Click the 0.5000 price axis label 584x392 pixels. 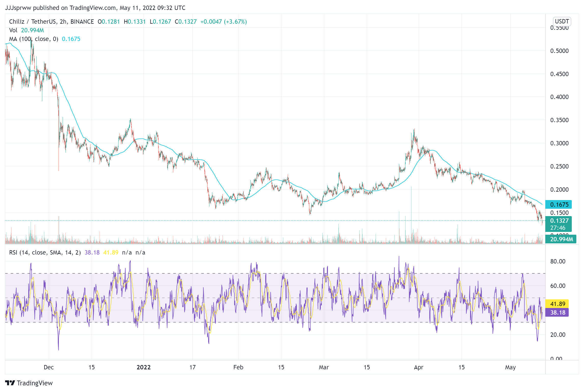click(559, 51)
